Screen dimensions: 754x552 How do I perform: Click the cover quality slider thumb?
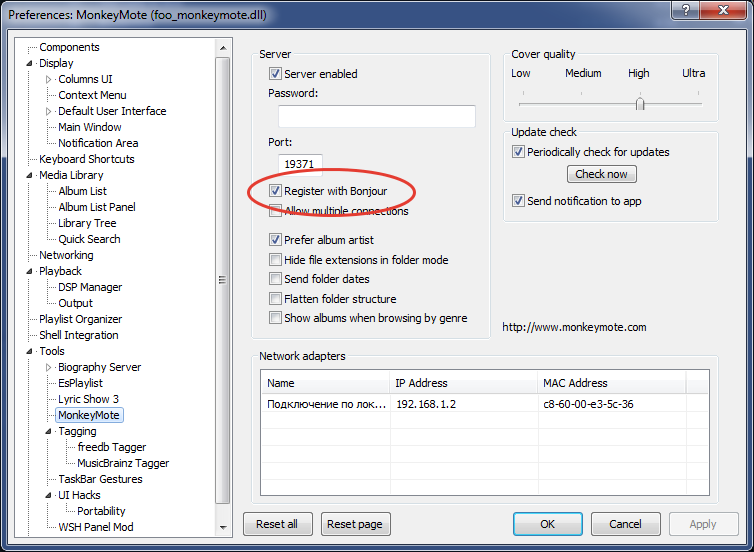point(640,103)
